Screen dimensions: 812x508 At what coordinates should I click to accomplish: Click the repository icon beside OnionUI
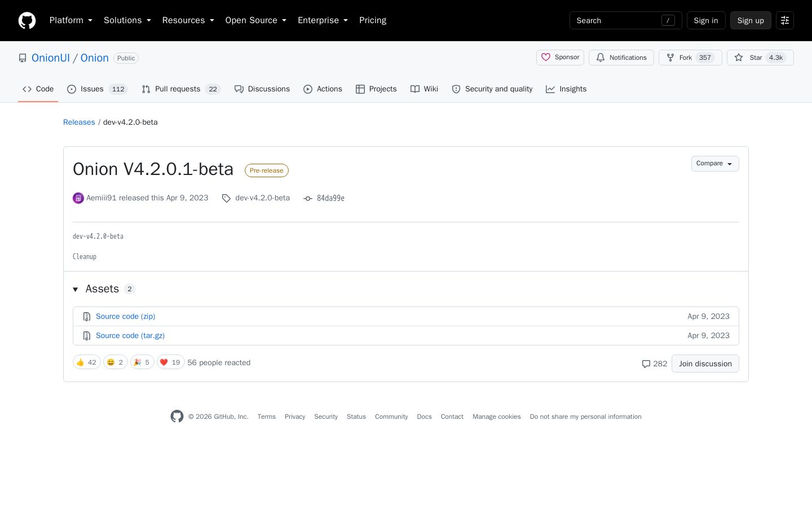pos(23,58)
